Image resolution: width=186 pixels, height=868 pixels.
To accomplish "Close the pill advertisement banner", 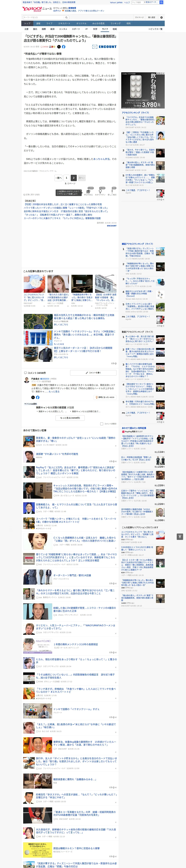I will [x=163, y=73].
